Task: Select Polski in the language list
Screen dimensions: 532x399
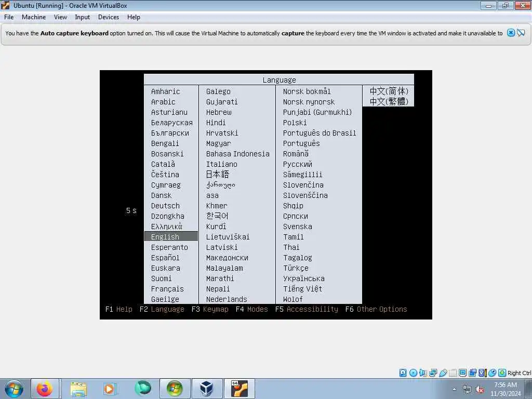Action: pos(295,123)
